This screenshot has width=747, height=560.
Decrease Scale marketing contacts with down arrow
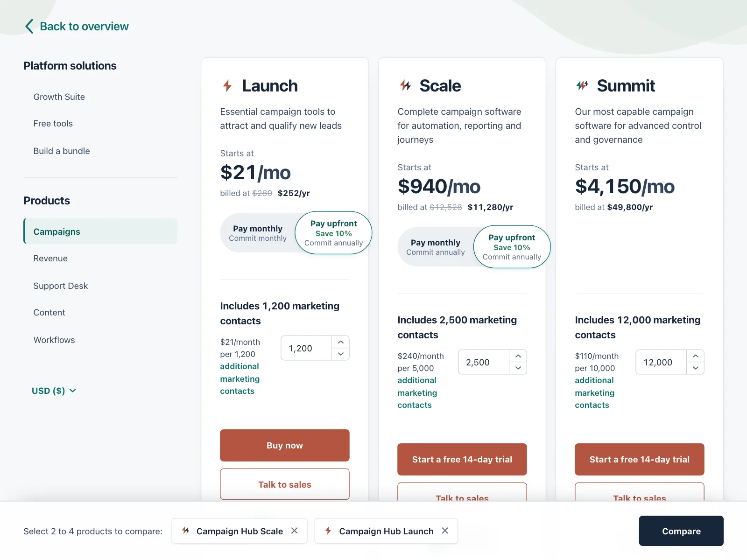coord(518,368)
